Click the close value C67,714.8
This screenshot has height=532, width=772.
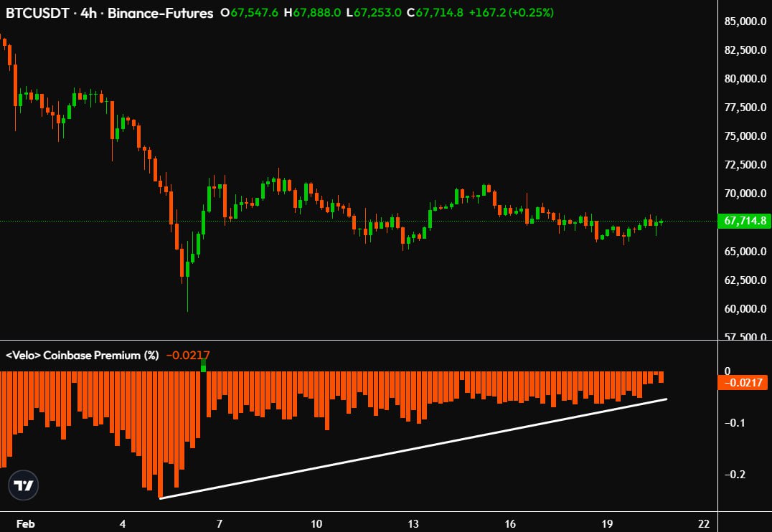(x=435, y=13)
